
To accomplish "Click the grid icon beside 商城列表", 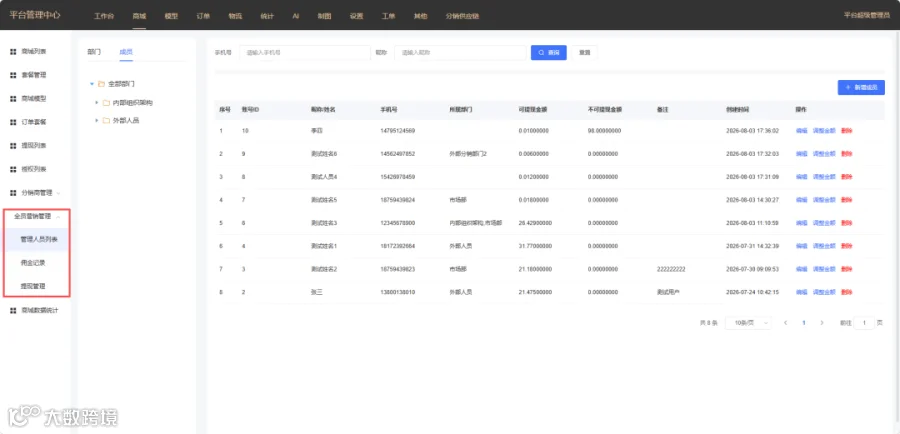I will [13, 52].
